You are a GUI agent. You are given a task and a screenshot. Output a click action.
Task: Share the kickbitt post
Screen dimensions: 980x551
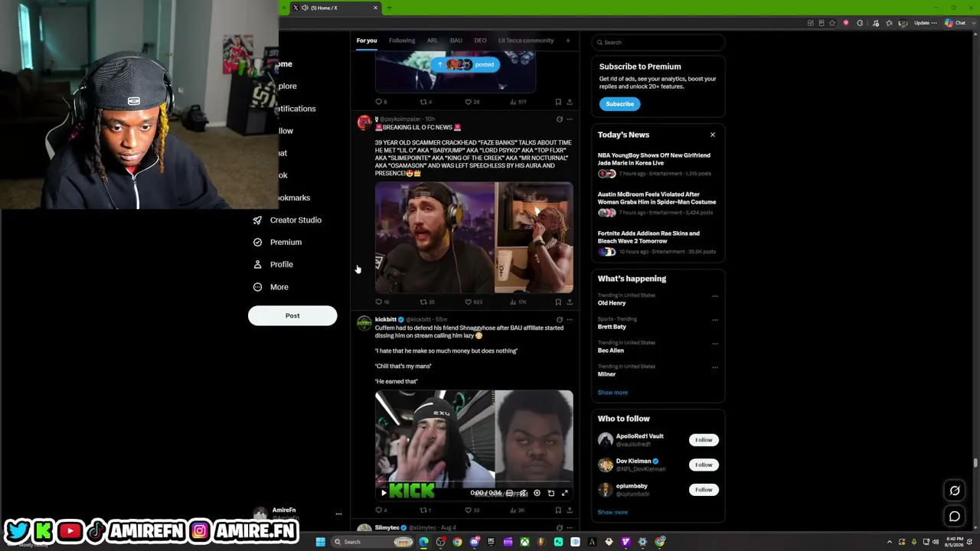[x=570, y=510]
